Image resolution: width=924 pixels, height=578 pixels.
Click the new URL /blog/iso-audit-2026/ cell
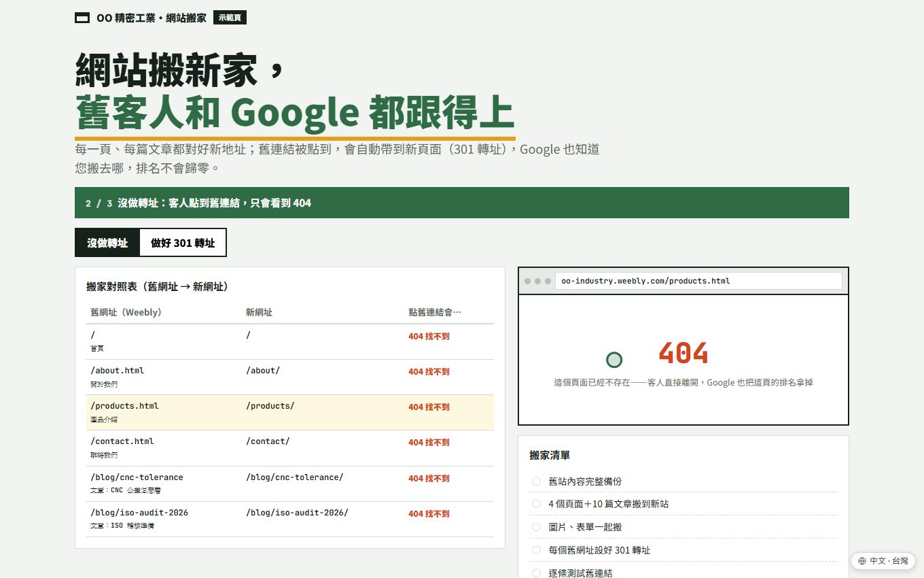click(x=297, y=513)
